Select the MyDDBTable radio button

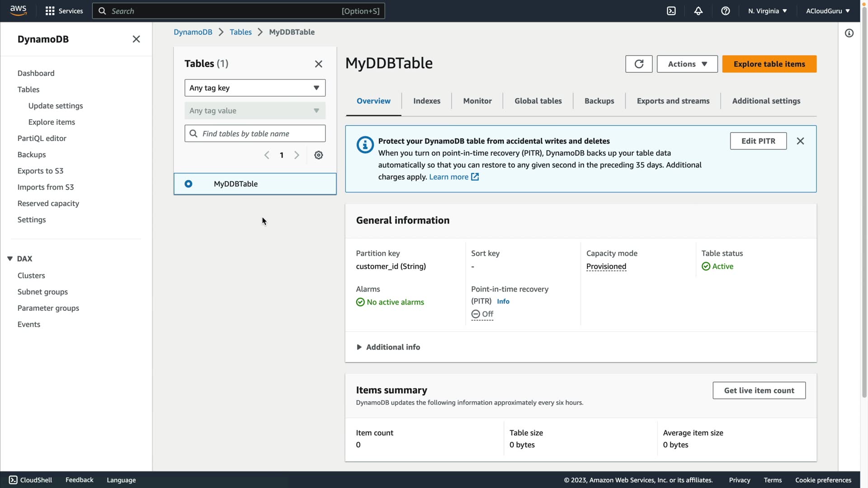(x=189, y=184)
